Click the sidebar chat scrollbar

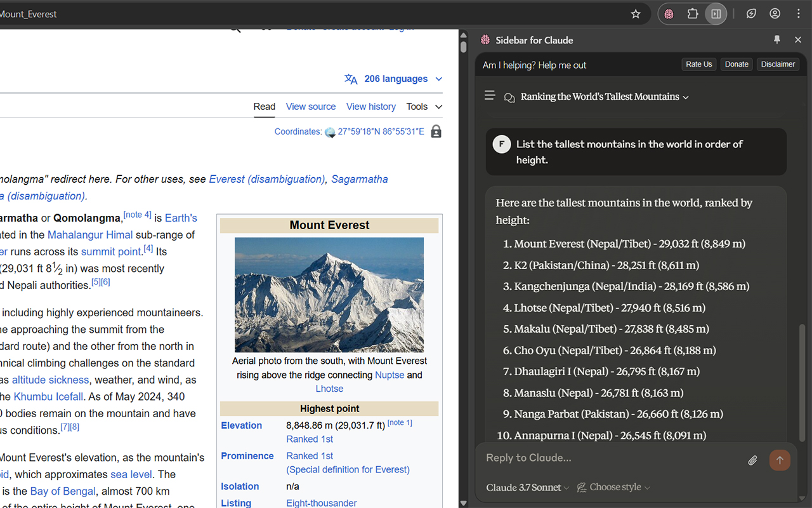click(802, 382)
